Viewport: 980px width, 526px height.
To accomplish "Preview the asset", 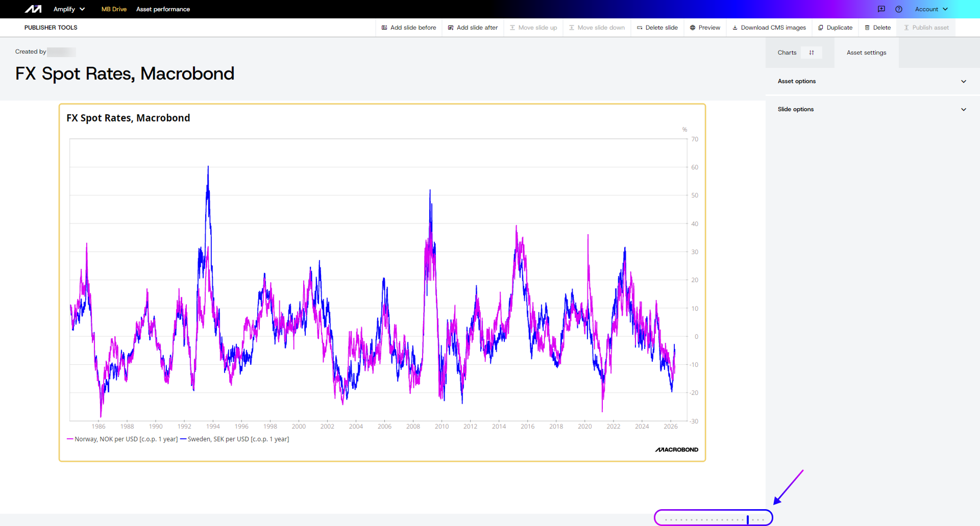I will point(705,28).
